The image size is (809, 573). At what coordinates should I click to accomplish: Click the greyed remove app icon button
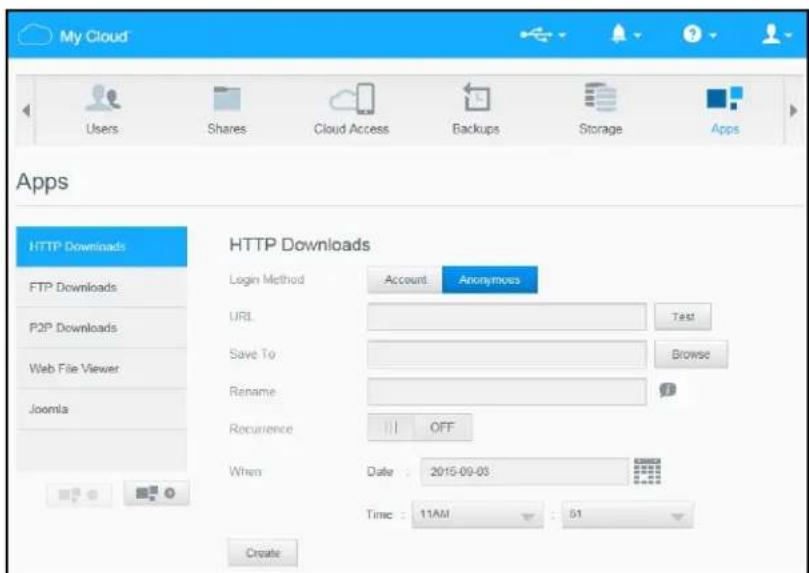[78, 495]
